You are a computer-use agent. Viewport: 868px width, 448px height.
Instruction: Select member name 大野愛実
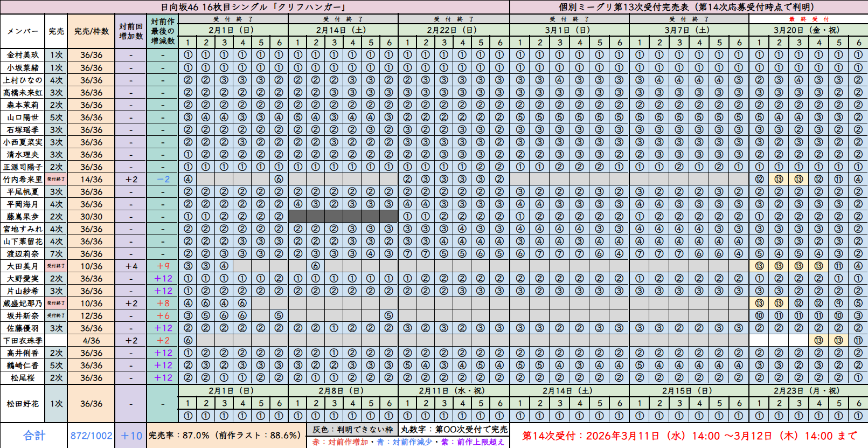pos(23,279)
